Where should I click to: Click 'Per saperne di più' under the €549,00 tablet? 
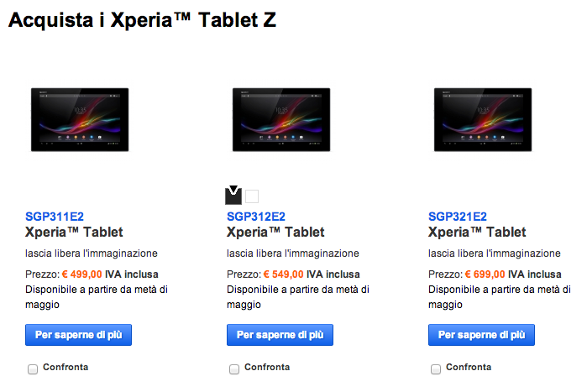click(280, 335)
